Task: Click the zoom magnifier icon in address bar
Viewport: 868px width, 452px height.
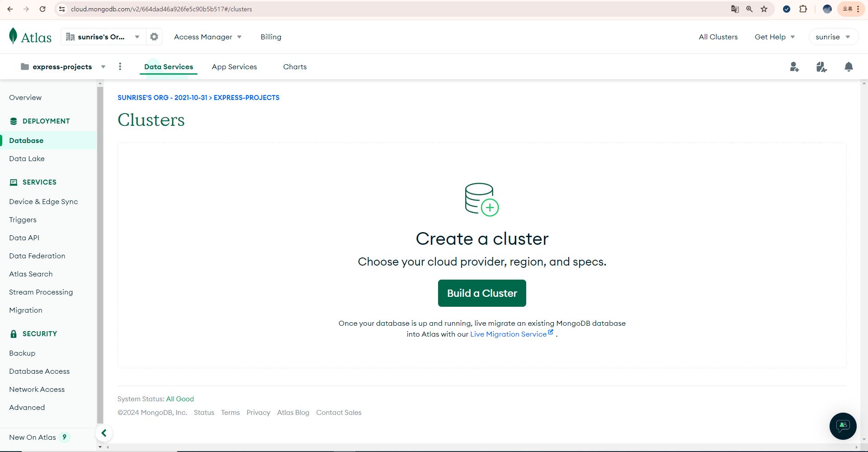Action: point(750,9)
